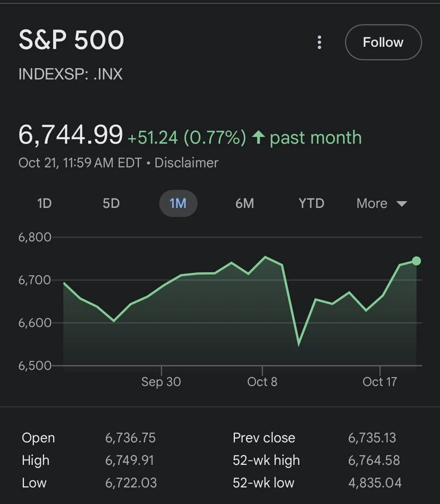Click the Follow button

pos(383,42)
